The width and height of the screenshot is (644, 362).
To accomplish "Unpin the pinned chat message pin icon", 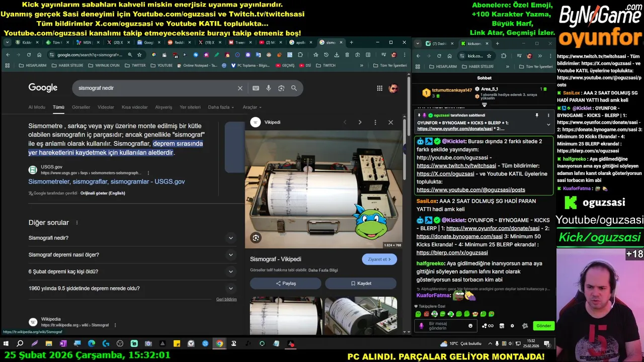I will [x=537, y=115].
